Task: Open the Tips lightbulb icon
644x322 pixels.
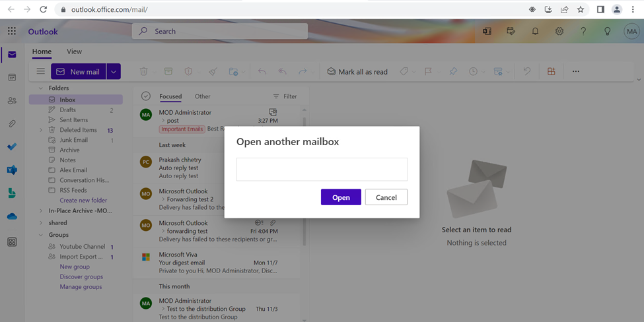Action: [x=608, y=31]
